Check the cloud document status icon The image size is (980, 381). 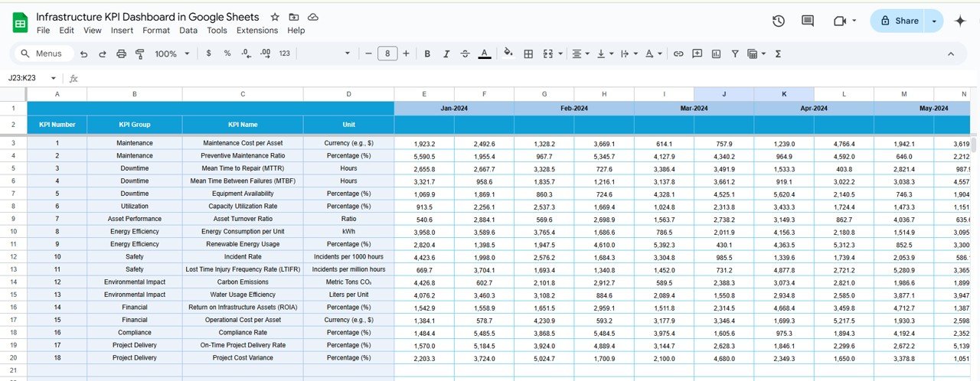[x=313, y=17]
